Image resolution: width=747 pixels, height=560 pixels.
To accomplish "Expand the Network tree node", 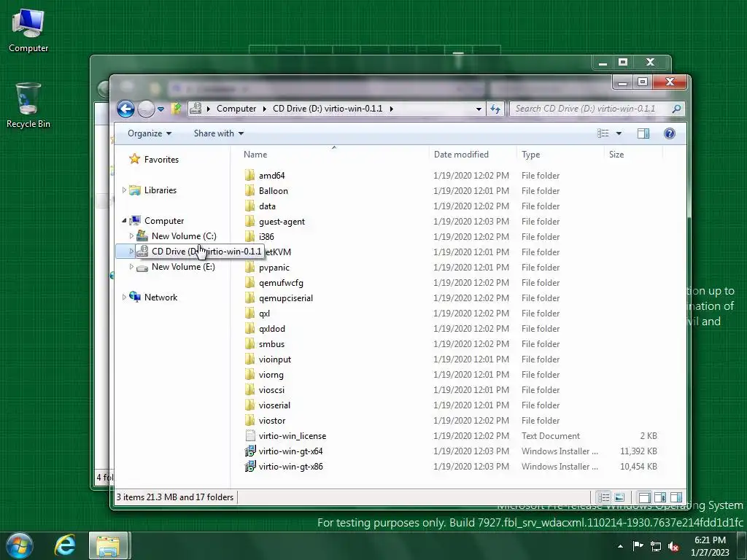I will 124,297.
